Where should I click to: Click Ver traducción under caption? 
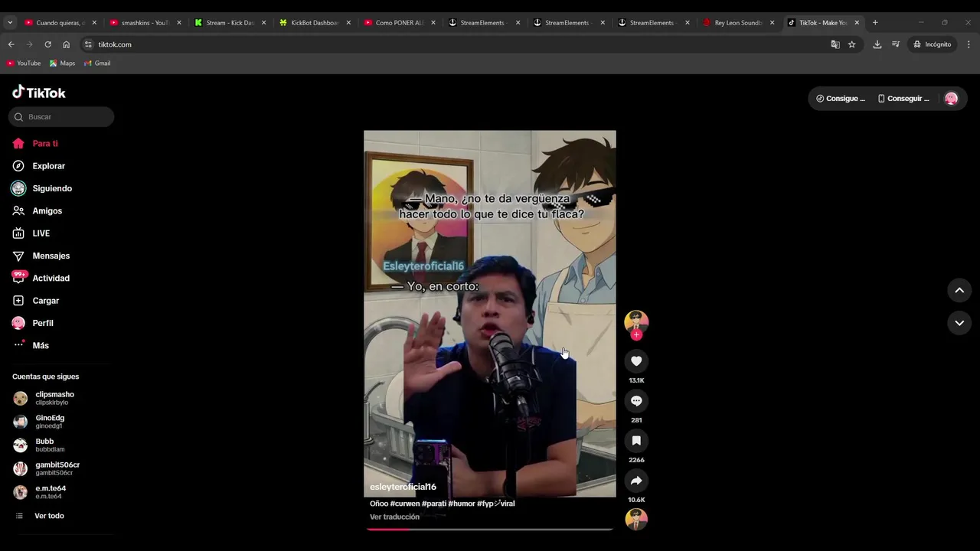(x=394, y=517)
